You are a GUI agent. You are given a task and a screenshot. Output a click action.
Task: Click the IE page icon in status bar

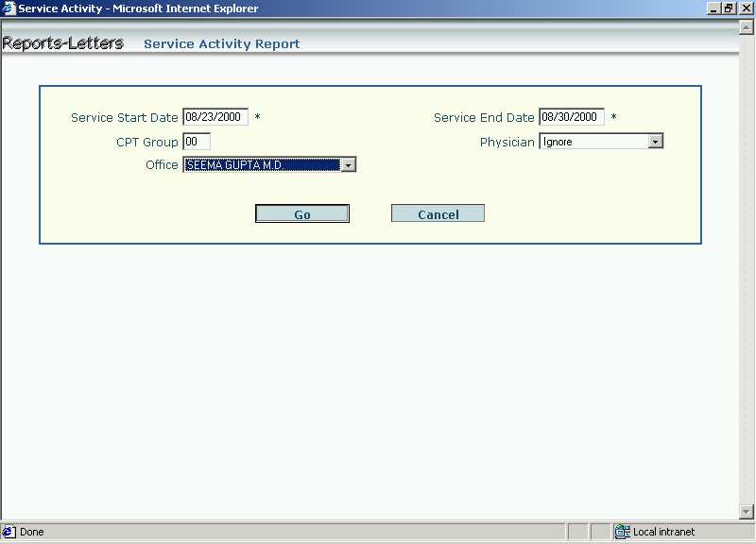(x=9, y=532)
